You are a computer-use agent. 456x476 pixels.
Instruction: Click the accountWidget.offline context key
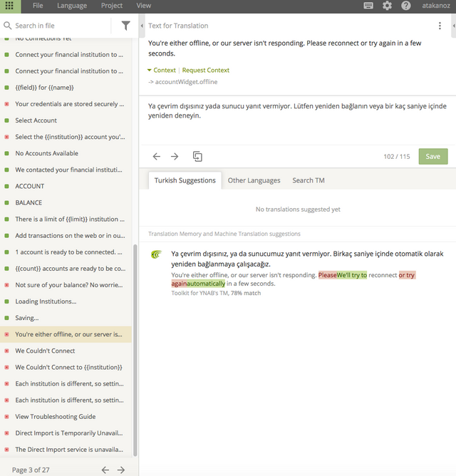pos(186,82)
